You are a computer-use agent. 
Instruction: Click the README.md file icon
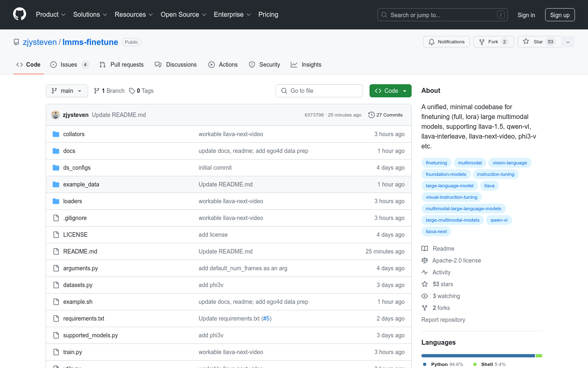[56, 251]
